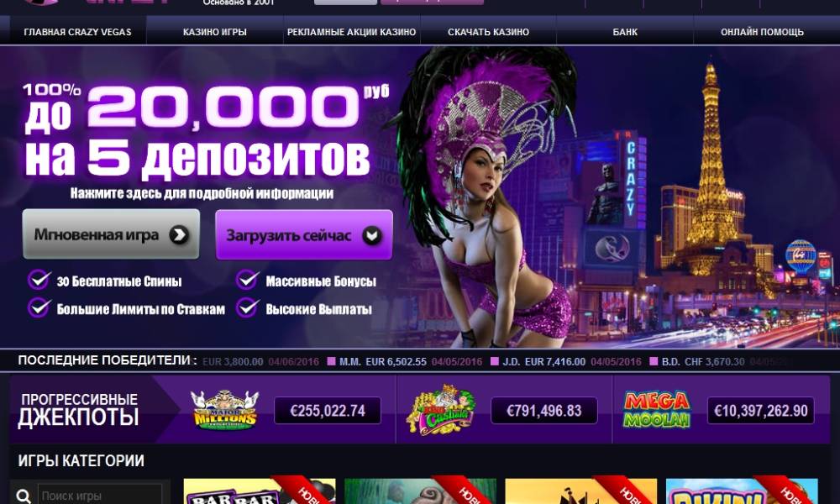Click the magnifier icon beside game search
Screen dimensions: 840x504
(x=23, y=496)
